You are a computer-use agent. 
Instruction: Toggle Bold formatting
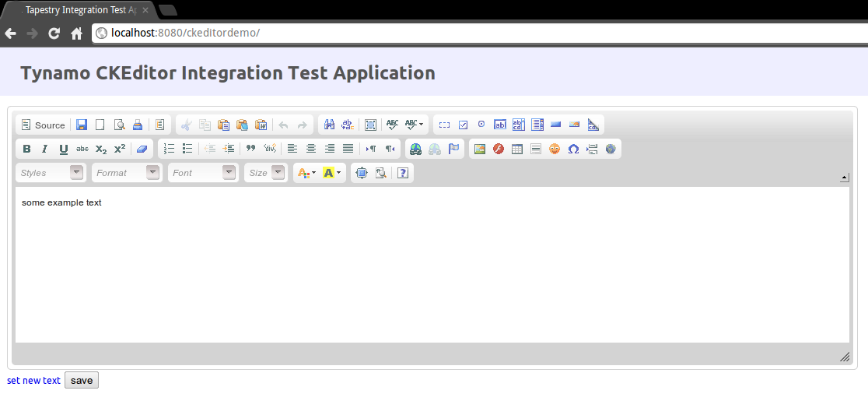coord(26,149)
